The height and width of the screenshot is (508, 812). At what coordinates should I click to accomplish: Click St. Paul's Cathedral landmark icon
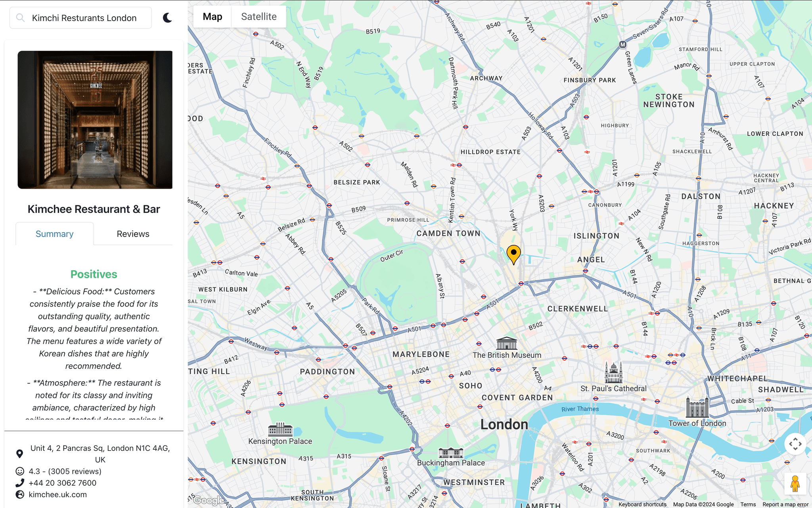[613, 372]
